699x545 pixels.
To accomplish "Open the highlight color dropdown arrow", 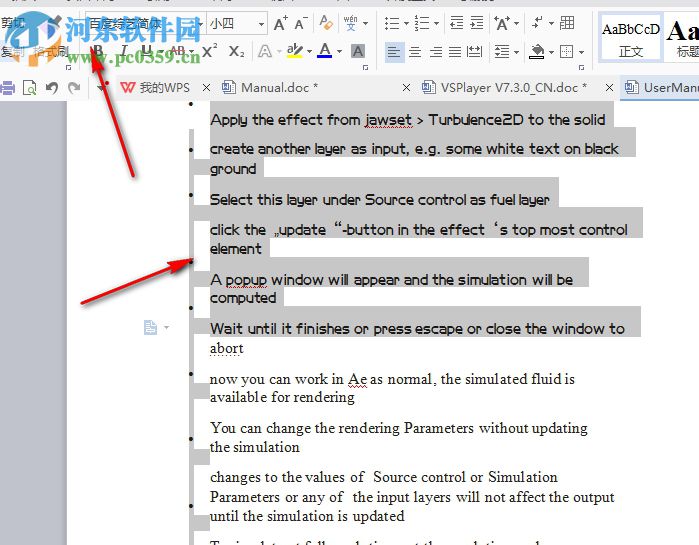I will tap(309, 52).
